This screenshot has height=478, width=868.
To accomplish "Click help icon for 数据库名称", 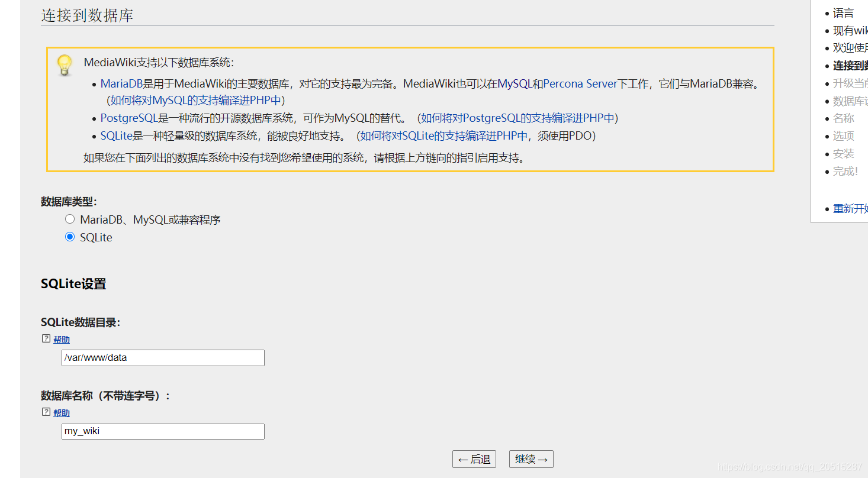I will pos(46,412).
